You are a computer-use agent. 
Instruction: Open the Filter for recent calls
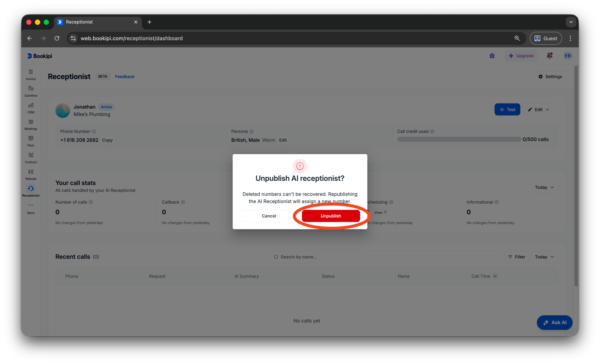(517, 257)
